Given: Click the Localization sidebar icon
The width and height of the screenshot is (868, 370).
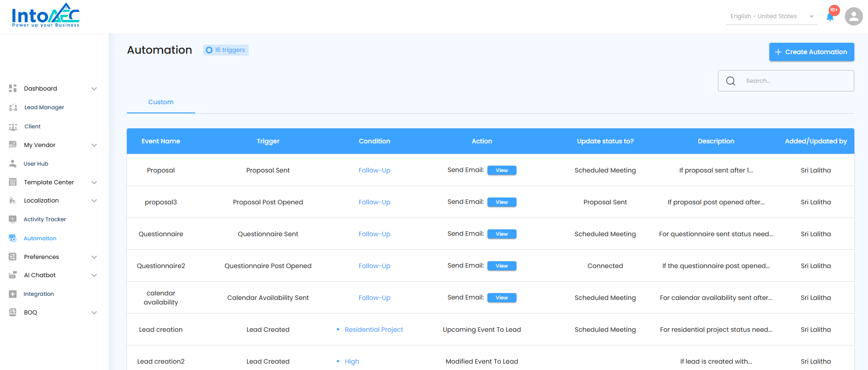Looking at the screenshot, I should click(x=13, y=200).
